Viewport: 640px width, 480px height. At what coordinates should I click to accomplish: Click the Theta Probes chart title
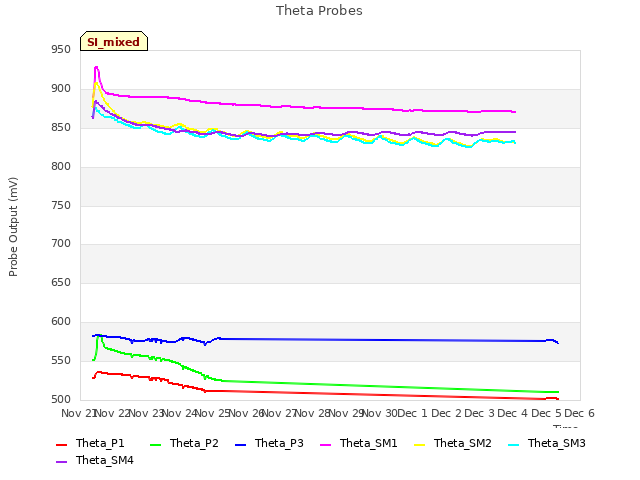click(319, 11)
